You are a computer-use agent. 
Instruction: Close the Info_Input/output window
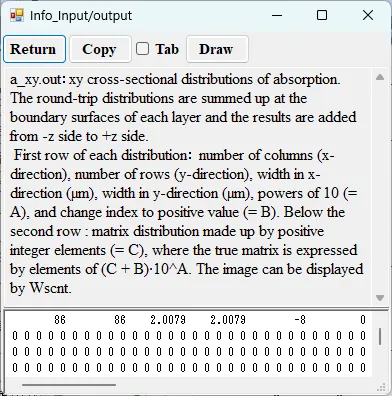coord(368,15)
